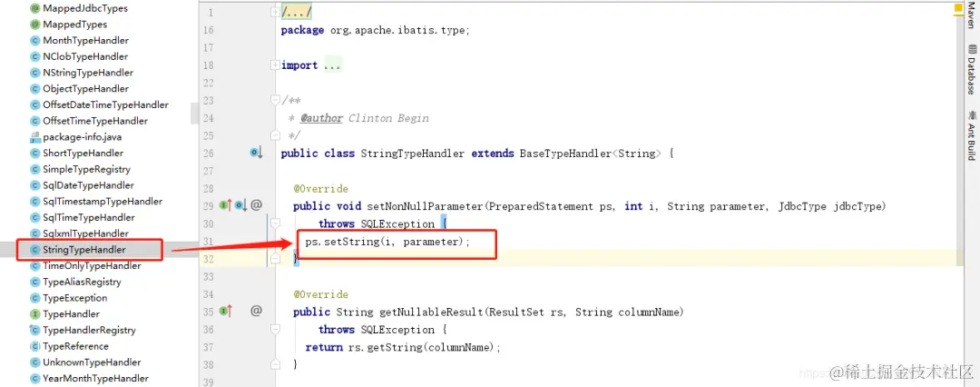980x387 pixels.
Task: Select TypeAliasRegistry in the project tree
Action: (82, 283)
